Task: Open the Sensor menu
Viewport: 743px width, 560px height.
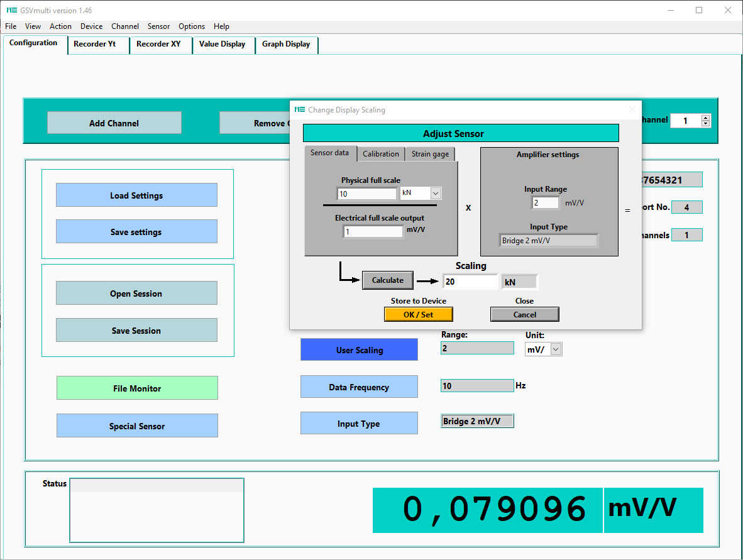Action: pyautogui.click(x=158, y=26)
